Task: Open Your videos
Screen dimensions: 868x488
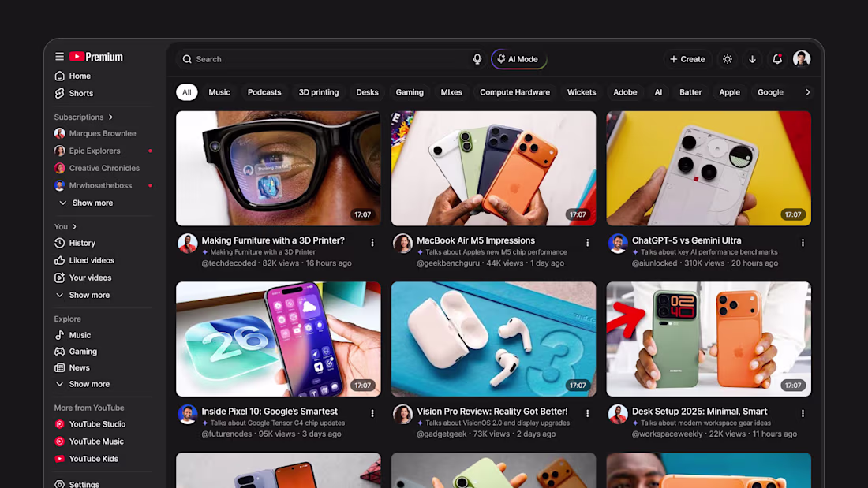Action: (83, 278)
